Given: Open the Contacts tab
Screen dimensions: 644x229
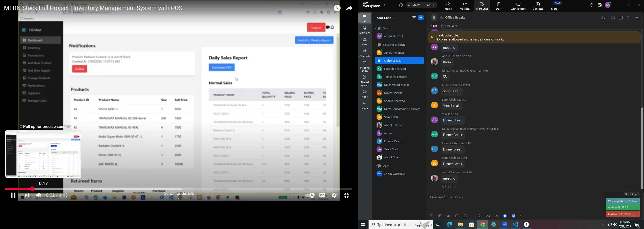Looking at the screenshot, I should click(x=538, y=6).
